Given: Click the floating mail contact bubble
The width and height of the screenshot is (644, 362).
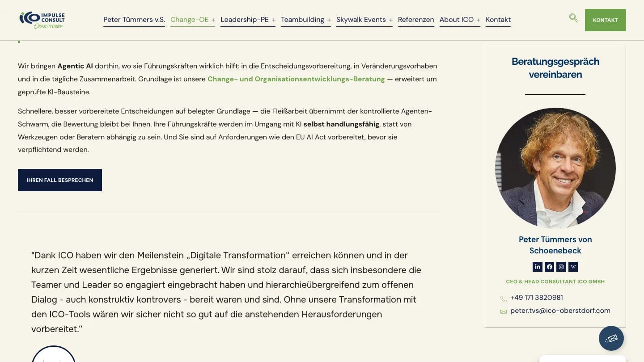Looking at the screenshot, I should point(611,338).
